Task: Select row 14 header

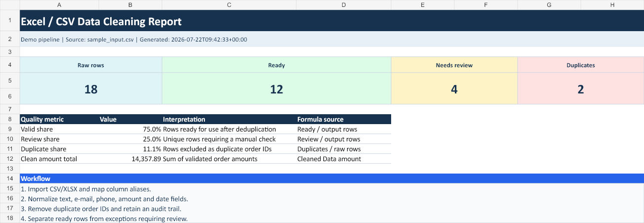Action: 10,178
